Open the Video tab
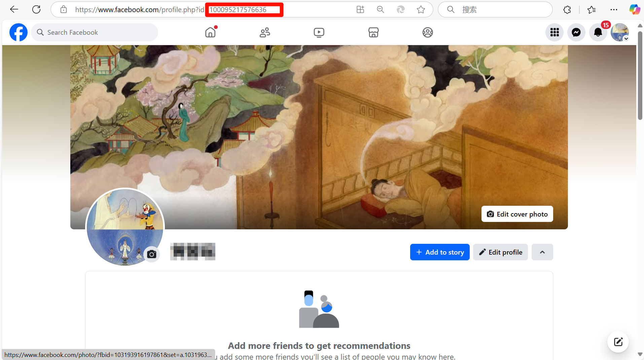Image resolution: width=644 pixels, height=360 pixels. click(319, 32)
